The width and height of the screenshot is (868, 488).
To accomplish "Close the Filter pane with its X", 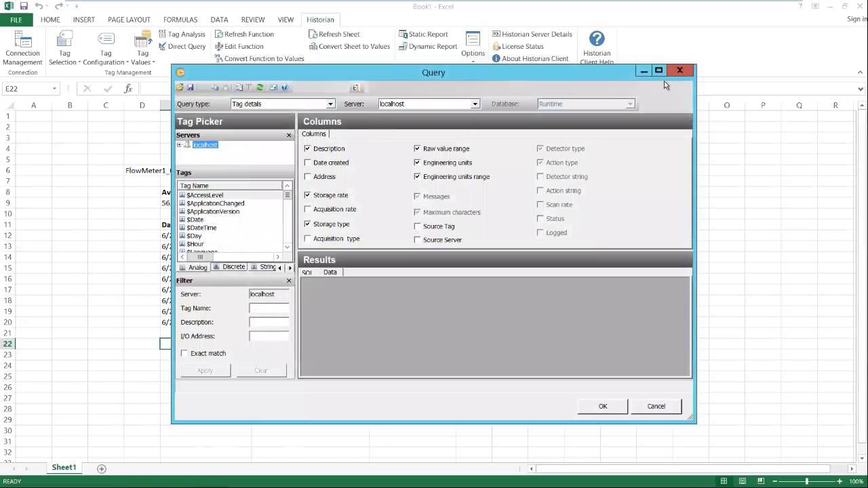I will click(x=289, y=280).
